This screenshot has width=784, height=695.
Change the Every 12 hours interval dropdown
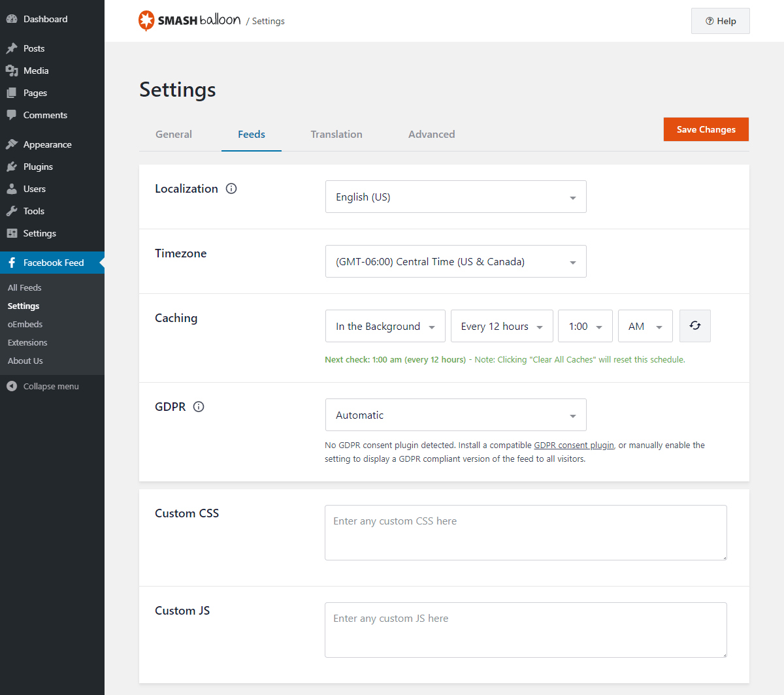pos(501,326)
